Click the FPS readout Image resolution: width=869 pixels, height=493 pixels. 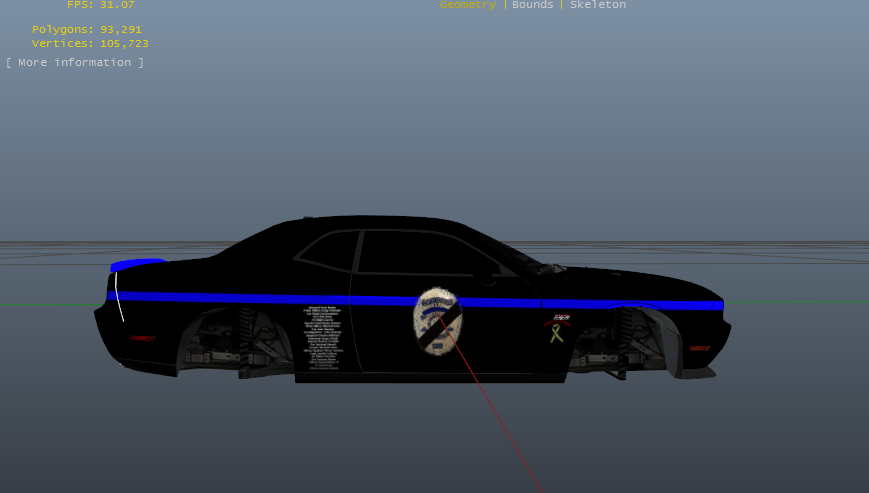pos(100,5)
